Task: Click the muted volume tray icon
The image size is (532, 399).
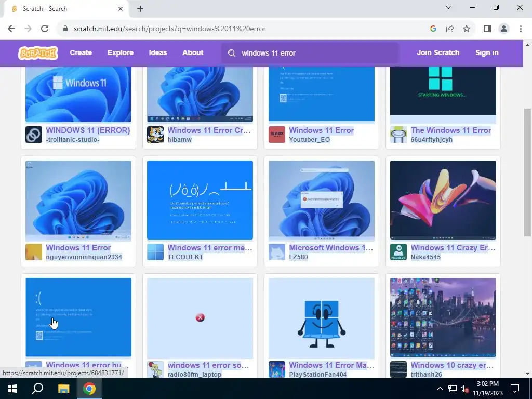Action: (x=464, y=389)
